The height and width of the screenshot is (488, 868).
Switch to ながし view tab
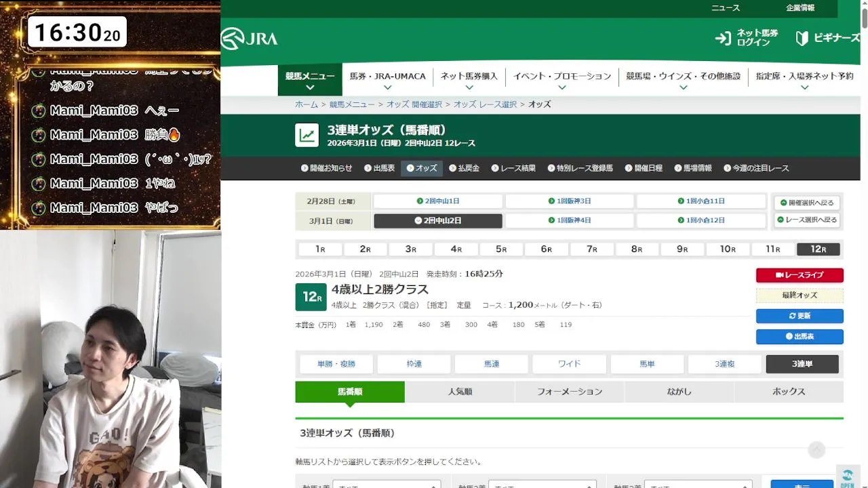coord(679,392)
